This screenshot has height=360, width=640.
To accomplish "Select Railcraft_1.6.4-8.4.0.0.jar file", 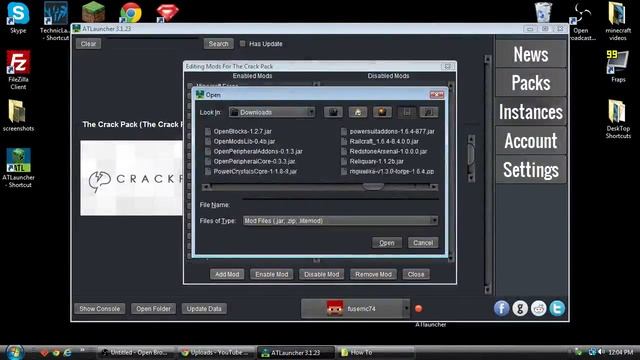I will click(x=380, y=141).
